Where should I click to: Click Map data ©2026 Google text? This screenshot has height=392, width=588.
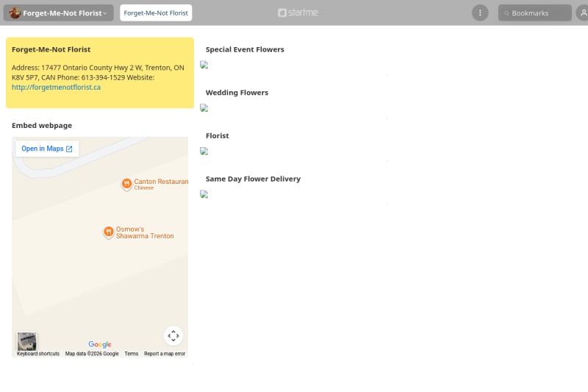coord(92,354)
